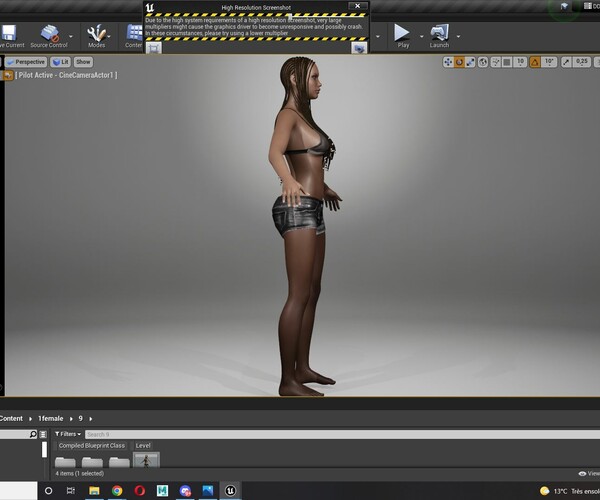
Task: Expand arrow after 9 breadcrumb
Action: click(x=91, y=419)
